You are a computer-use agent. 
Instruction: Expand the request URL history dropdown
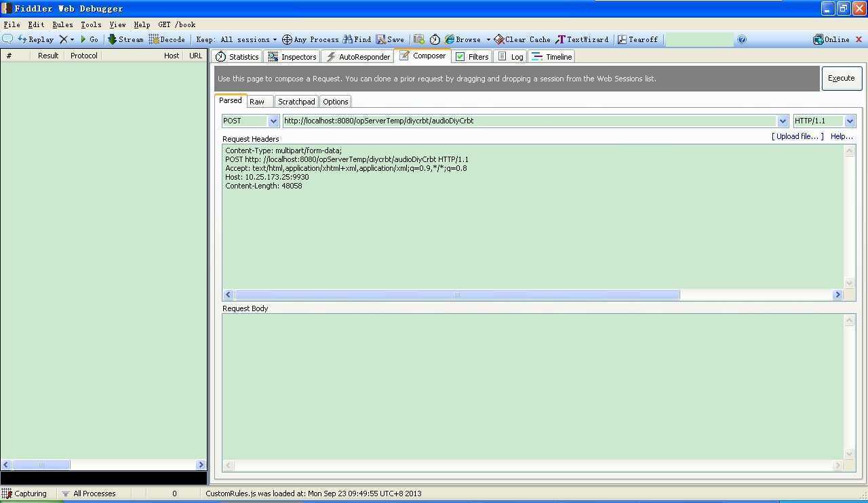click(x=783, y=121)
